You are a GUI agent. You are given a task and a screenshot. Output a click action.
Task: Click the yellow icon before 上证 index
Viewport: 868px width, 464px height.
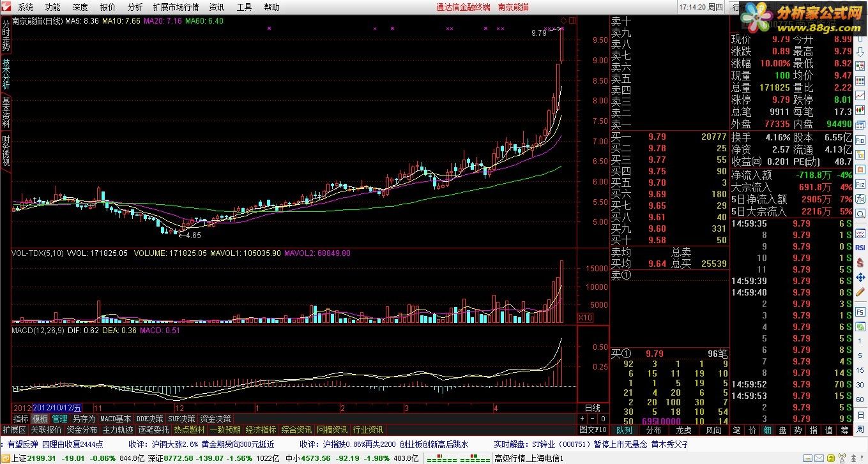coord(4,458)
